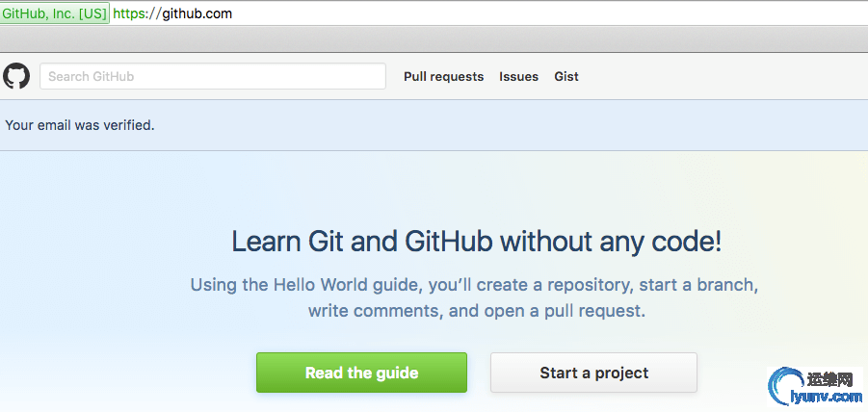Open Gist from the header
Image resolution: width=868 pixels, height=412 pixels.
click(566, 76)
